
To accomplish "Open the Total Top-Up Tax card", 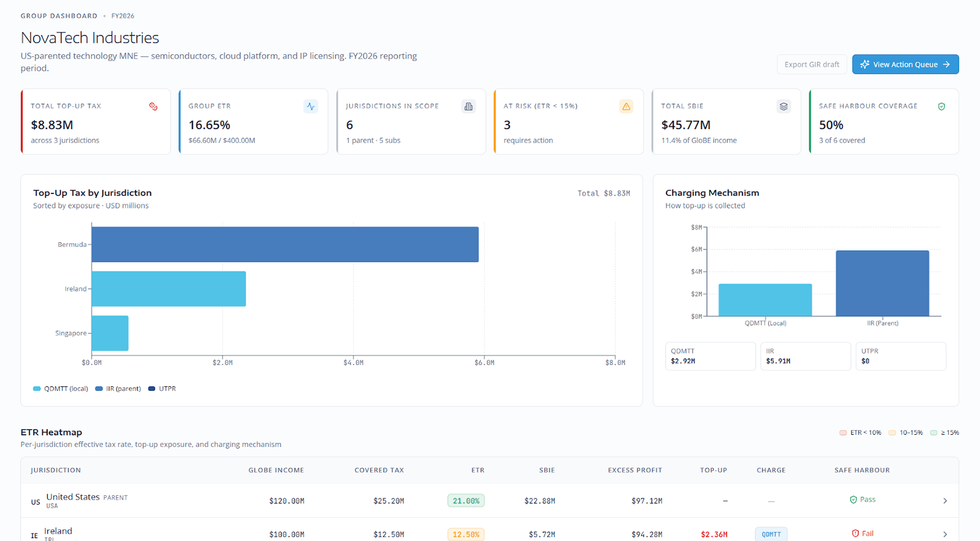I will pyautogui.click(x=96, y=122).
